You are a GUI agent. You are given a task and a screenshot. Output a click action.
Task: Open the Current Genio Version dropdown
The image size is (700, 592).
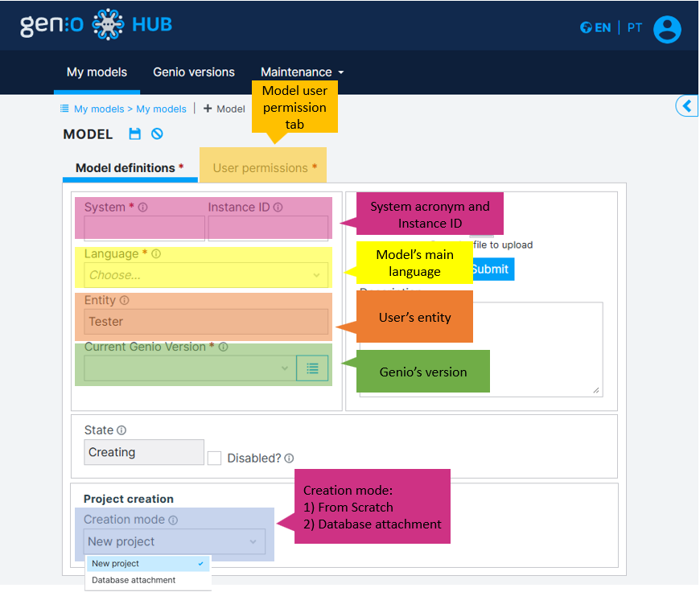tap(190, 368)
